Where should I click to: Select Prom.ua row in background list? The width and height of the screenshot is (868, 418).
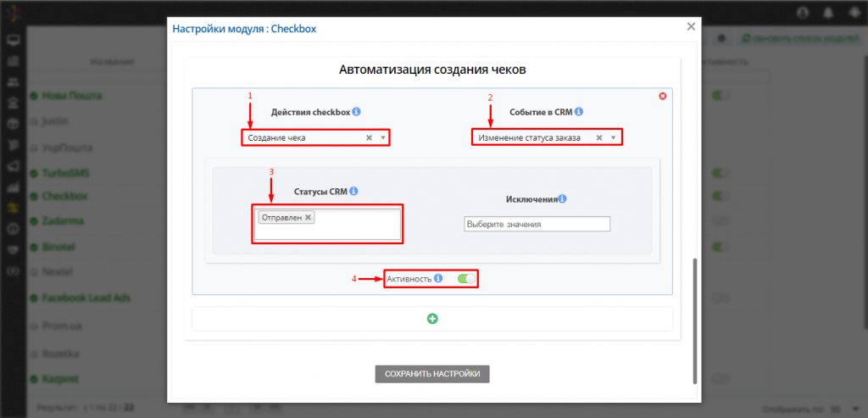tap(60, 325)
